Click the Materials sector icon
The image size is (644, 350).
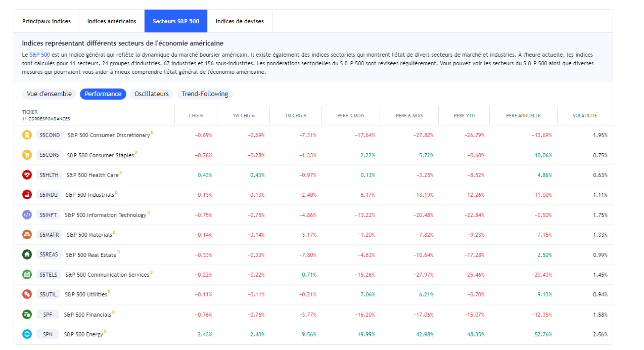[x=27, y=235]
